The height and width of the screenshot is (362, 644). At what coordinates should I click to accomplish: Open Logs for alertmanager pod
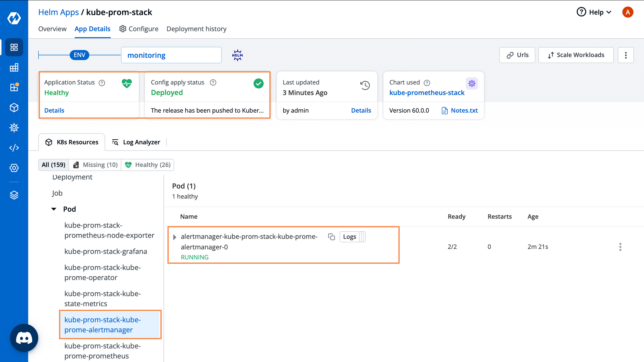tap(349, 237)
